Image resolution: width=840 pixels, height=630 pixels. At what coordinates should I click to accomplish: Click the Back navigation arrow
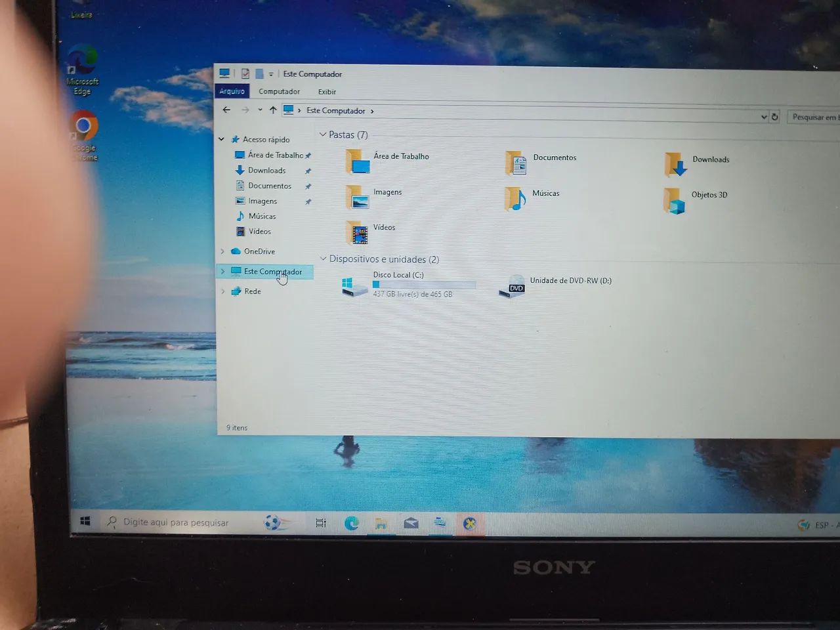tap(226, 110)
